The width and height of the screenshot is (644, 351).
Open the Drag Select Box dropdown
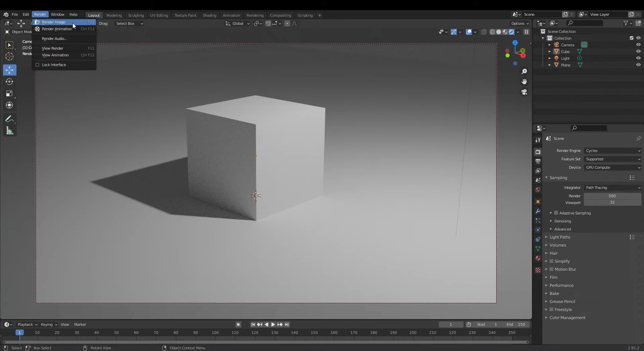coord(129,23)
